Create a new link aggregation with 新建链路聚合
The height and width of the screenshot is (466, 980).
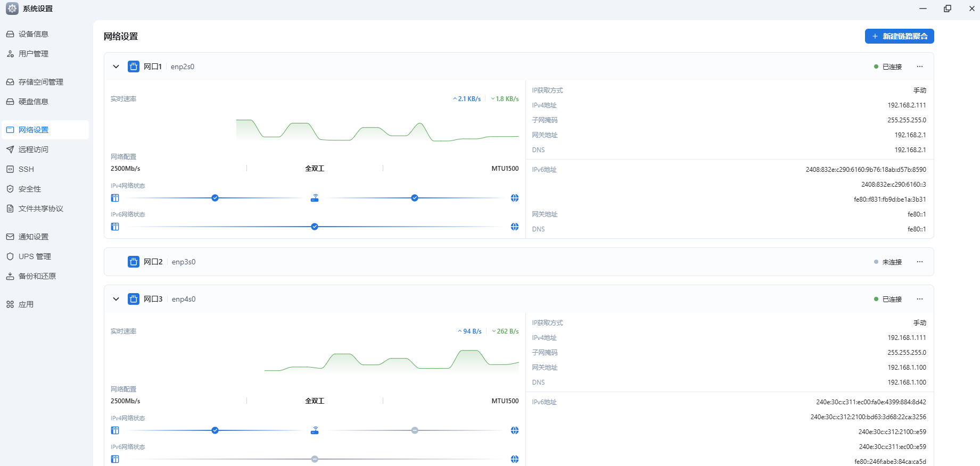pyautogui.click(x=899, y=36)
